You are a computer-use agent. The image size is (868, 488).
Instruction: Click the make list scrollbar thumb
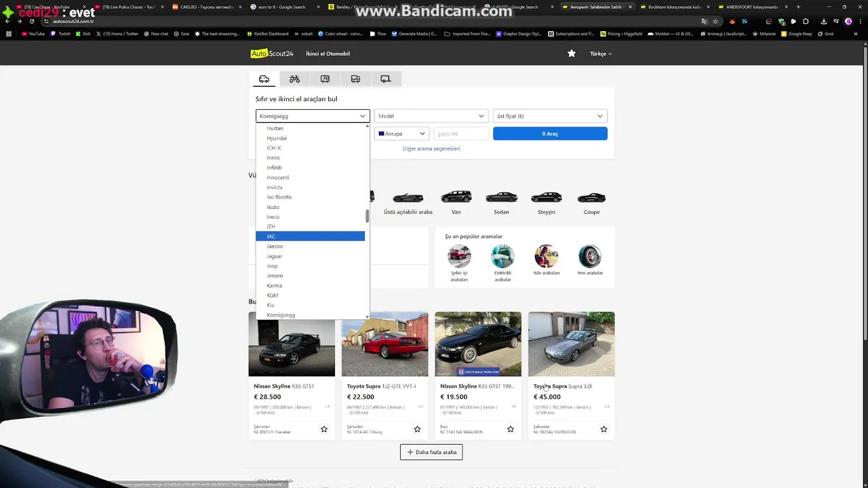pyautogui.click(x=368, y=216)
